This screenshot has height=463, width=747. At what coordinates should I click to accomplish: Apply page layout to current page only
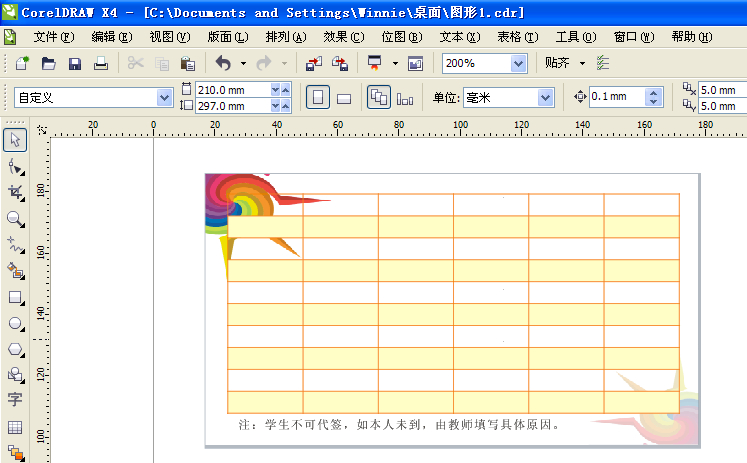[x=405, y=98]
